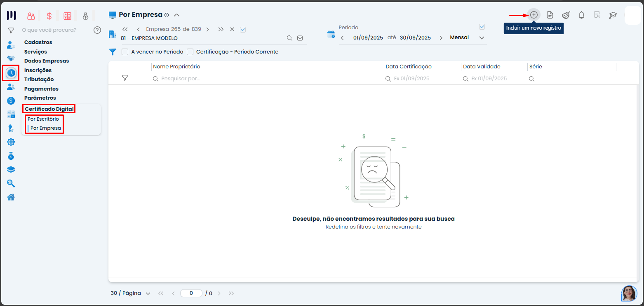
Task: Go to next company with right arrow
Action: (207, 29)
